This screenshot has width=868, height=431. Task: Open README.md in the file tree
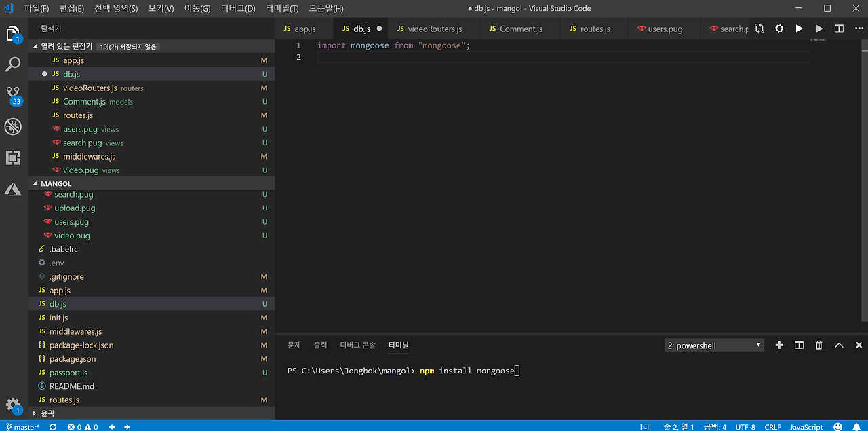tap(152, 386)
